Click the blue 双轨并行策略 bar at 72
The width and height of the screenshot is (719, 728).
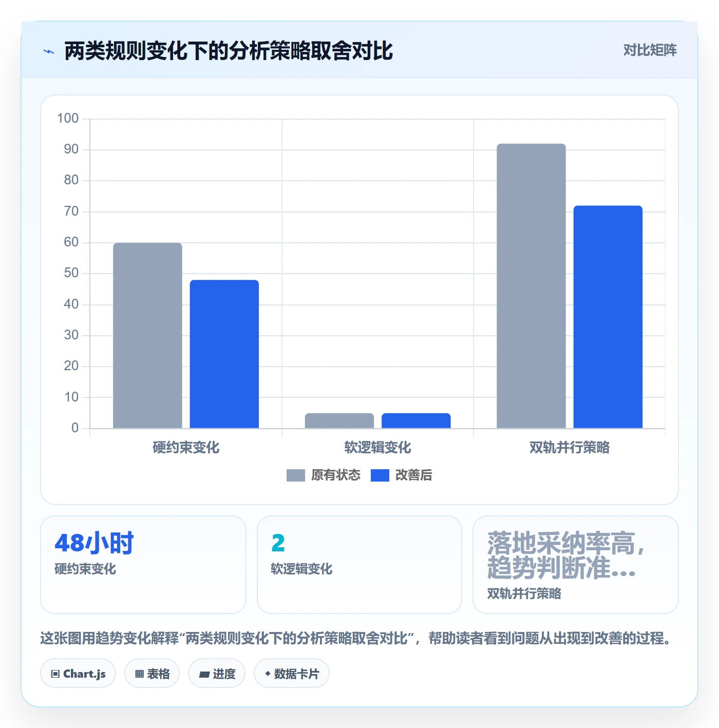coord(608,317)
